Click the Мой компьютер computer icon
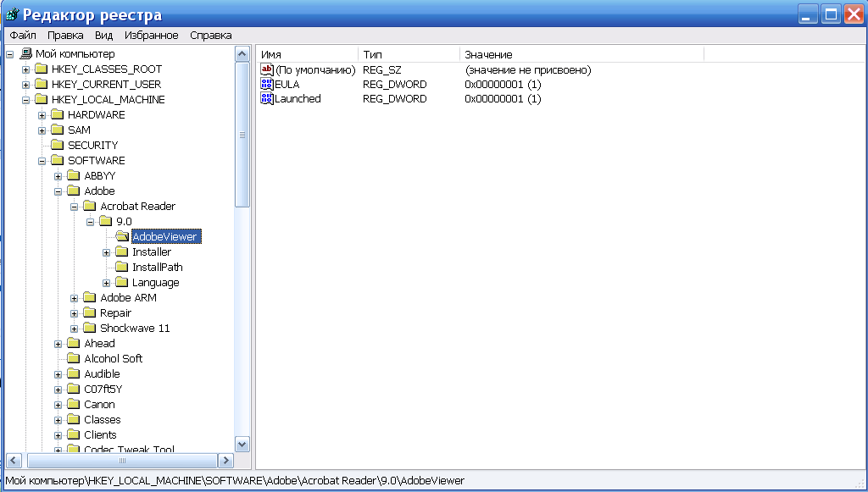This screenshot has height=492, width=868. coord(26,53)
